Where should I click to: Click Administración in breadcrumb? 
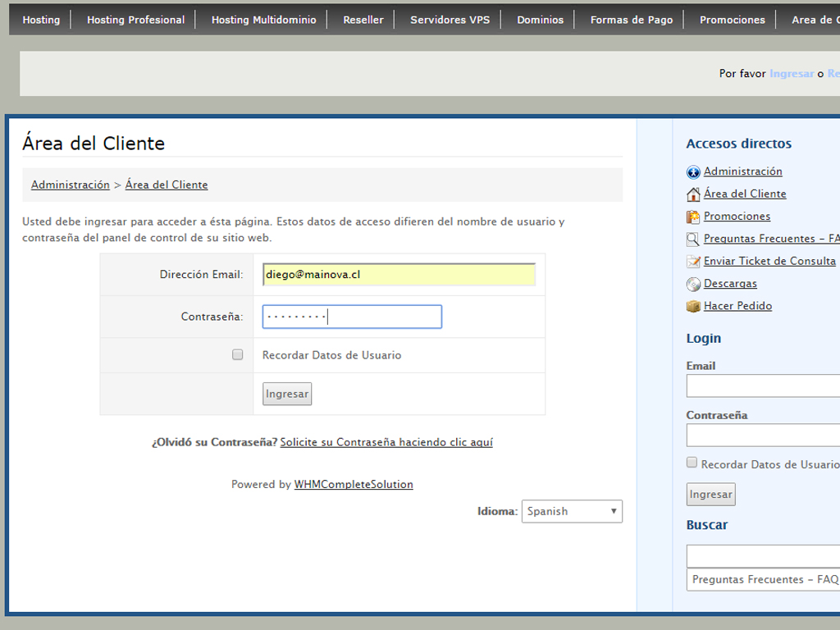(x=71, y=185)
